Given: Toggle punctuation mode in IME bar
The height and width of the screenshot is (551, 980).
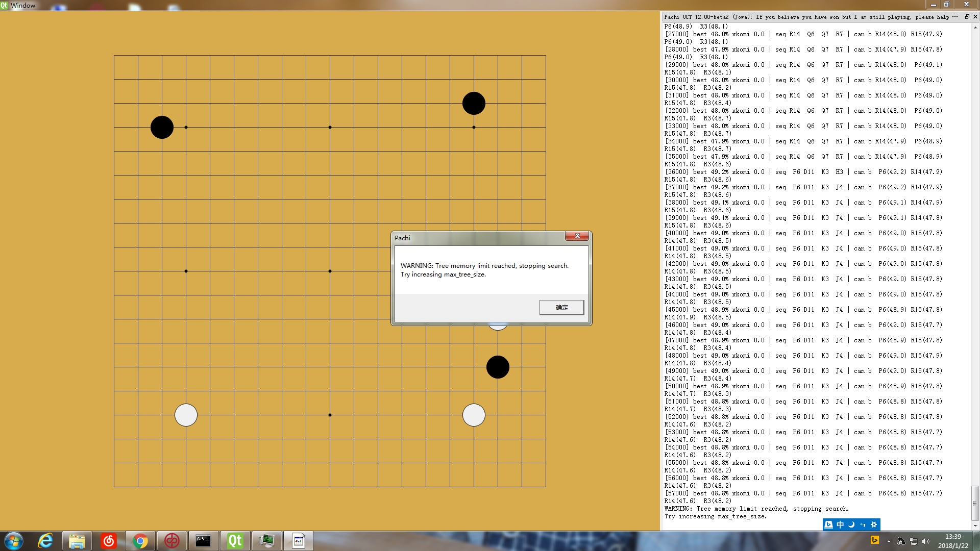Looking at the screenshot, I should tap(863, 524).
